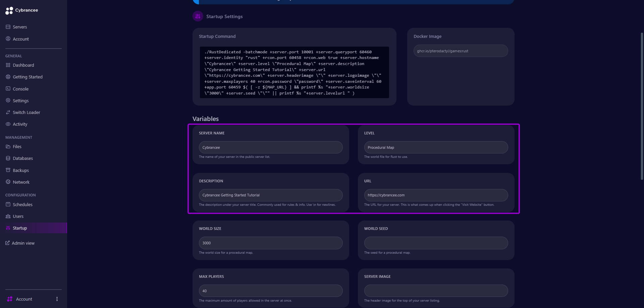The height and width of the screenshot is (308, 644).
Task: Open the Users page
Action: pyautogui.click(x=18, y=216)
